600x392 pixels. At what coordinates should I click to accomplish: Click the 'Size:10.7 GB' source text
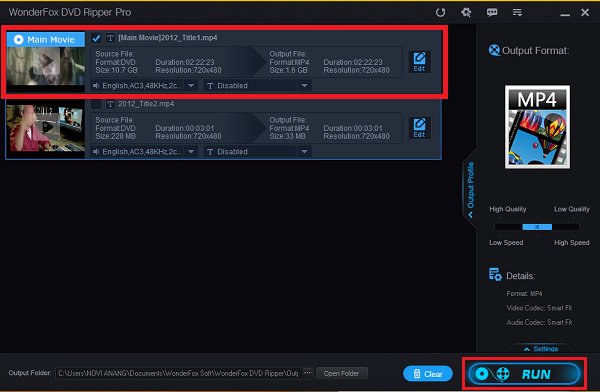(116, 70)
